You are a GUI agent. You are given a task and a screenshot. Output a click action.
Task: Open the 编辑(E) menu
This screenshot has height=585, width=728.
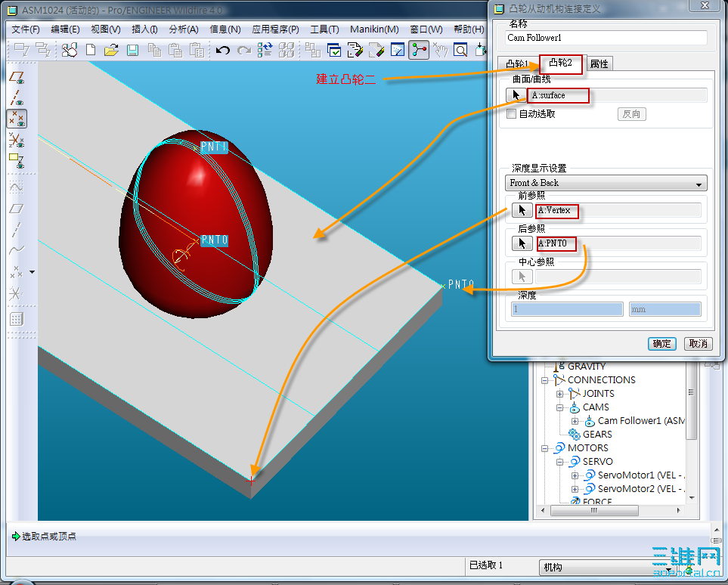[66, 29]
